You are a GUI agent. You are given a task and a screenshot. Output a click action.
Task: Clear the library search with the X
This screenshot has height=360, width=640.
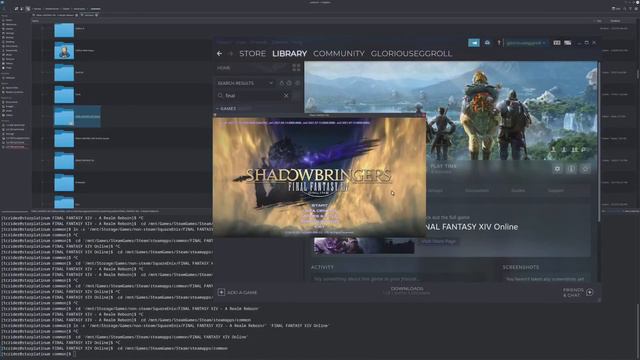click(x=286, y=96)
